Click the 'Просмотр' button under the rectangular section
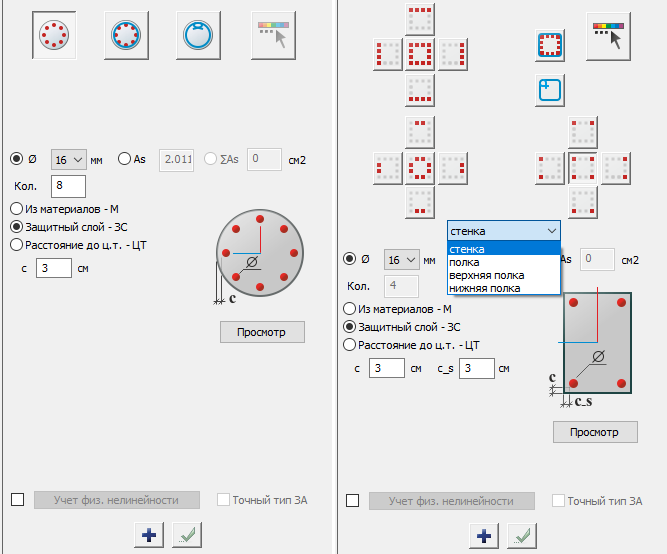This screenshot has height=554, width=667. [x=595, y=432]
